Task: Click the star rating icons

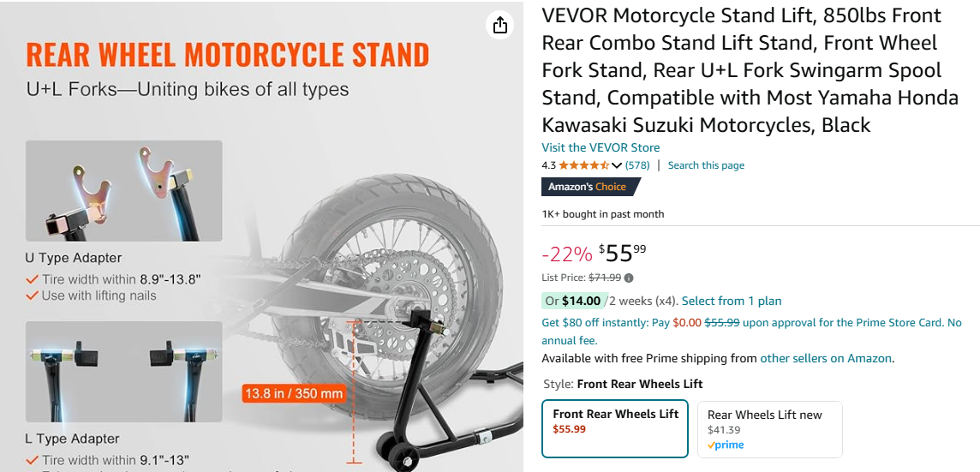Action: click(x=584, y=165)
